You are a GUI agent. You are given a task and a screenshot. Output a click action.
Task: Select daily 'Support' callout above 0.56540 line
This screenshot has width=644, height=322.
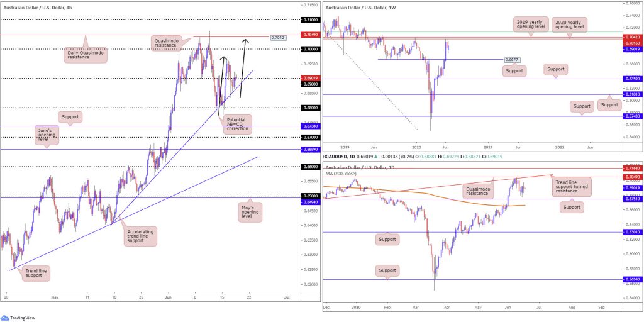tap(387, 270)
